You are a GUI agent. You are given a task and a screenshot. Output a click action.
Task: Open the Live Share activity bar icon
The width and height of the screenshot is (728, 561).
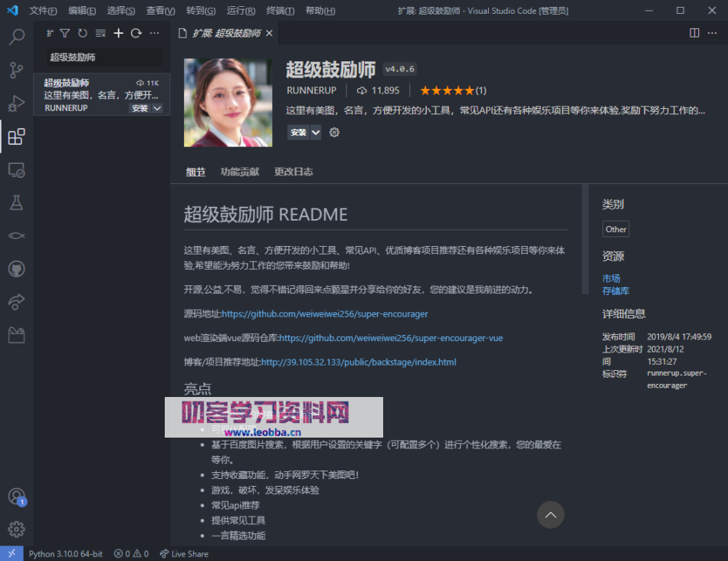[x=16, y=302]
